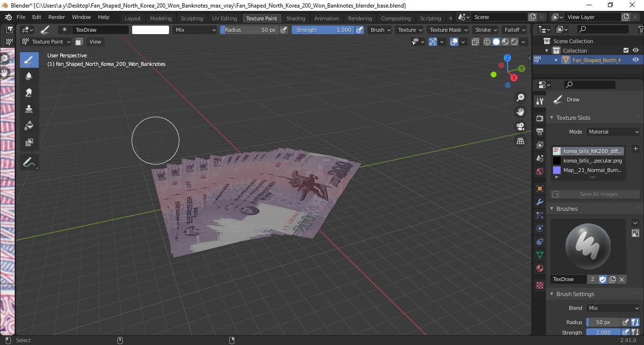Toggle viewport overlays display
The height and width of the screenshot is (345, 644).
click(x=454, y=42)
